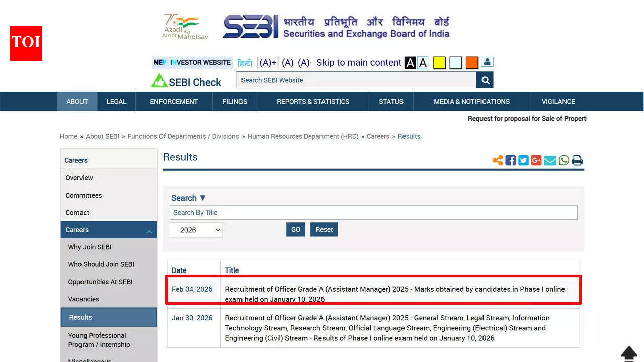This screenshot has height=362, width=644.
Task: Expand the Search filter section
Action: [x=188, y=198]
